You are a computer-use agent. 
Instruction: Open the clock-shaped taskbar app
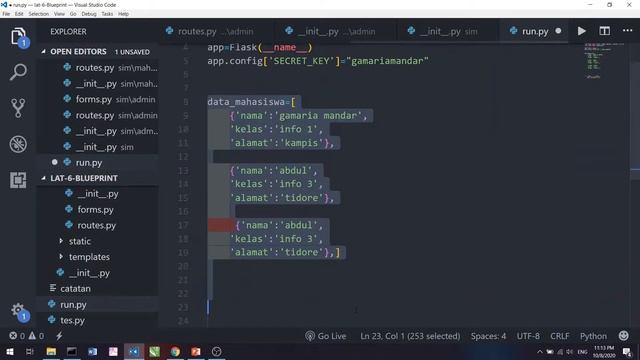point(217,351)
